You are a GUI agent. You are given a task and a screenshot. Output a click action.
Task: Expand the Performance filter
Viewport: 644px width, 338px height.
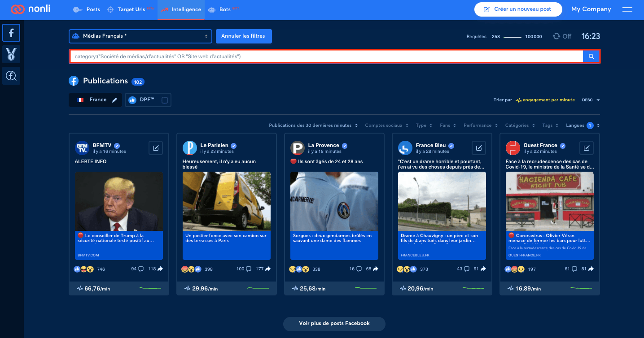pyautogui.click(x=481, y=126)
